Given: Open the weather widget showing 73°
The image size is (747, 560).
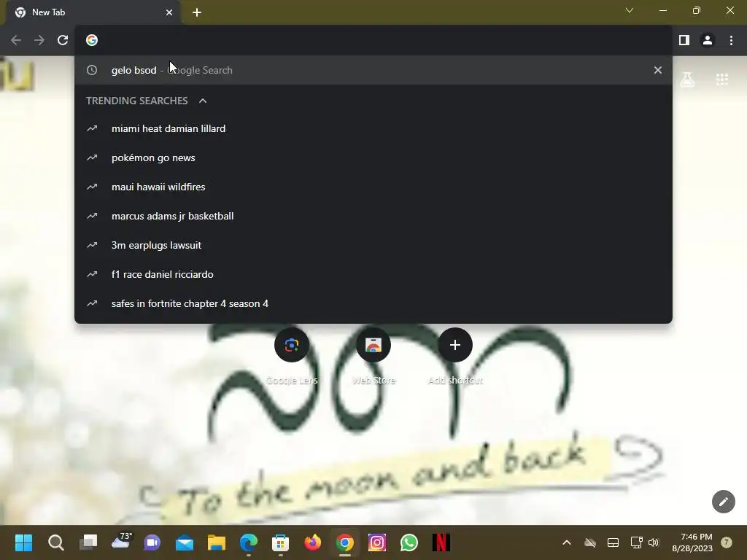Looking at the screenshot, I should 120,542.
